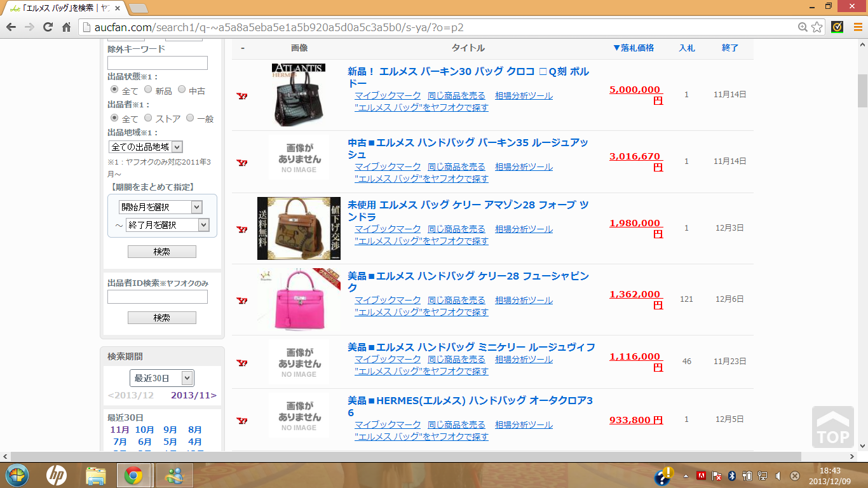Bookmark this page with the star icon
Screen dimensions: 868x488
[817, 27]
